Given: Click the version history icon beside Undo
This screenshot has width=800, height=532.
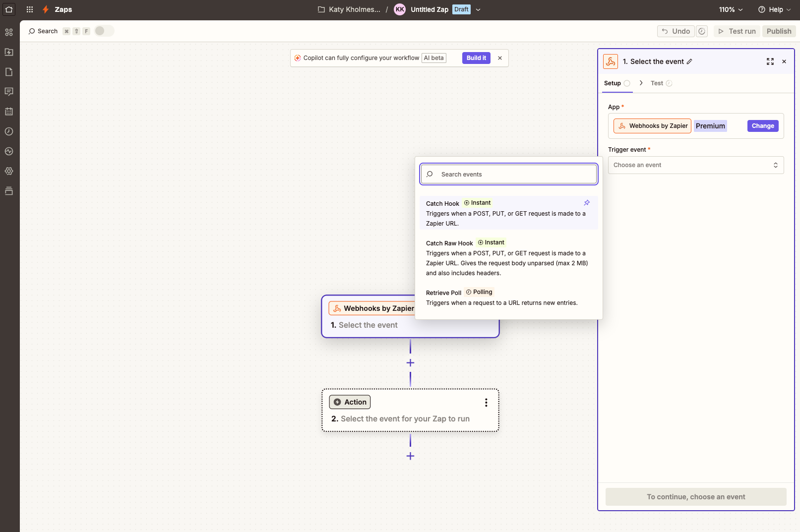Looking at the screenshot, I should [x=702, y=31].
